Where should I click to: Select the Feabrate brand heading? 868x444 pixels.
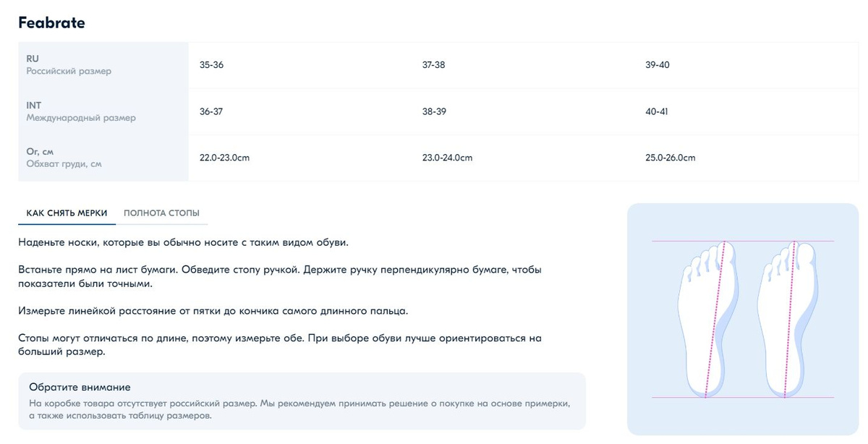pyautogui.click(x=51, y=22)
